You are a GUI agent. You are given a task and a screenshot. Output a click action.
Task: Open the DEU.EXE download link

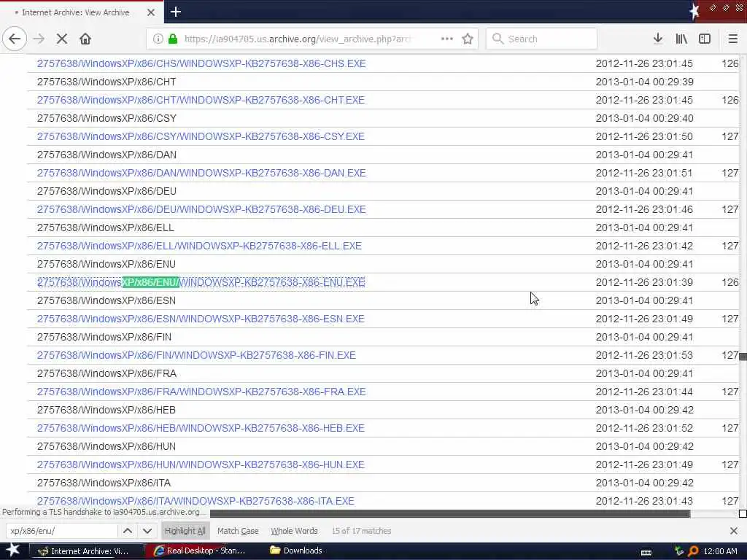click(x=201, y=209)
